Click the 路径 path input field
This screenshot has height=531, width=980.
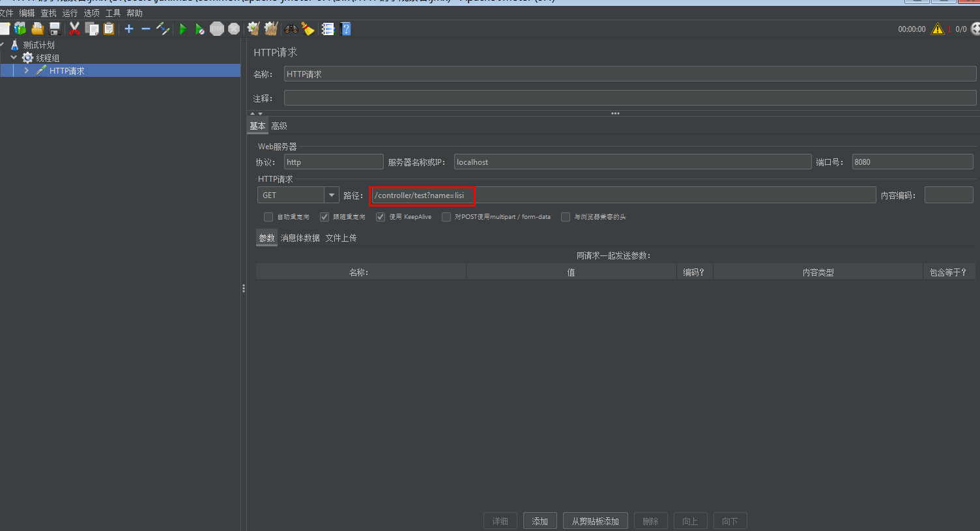tap(623, 195)
